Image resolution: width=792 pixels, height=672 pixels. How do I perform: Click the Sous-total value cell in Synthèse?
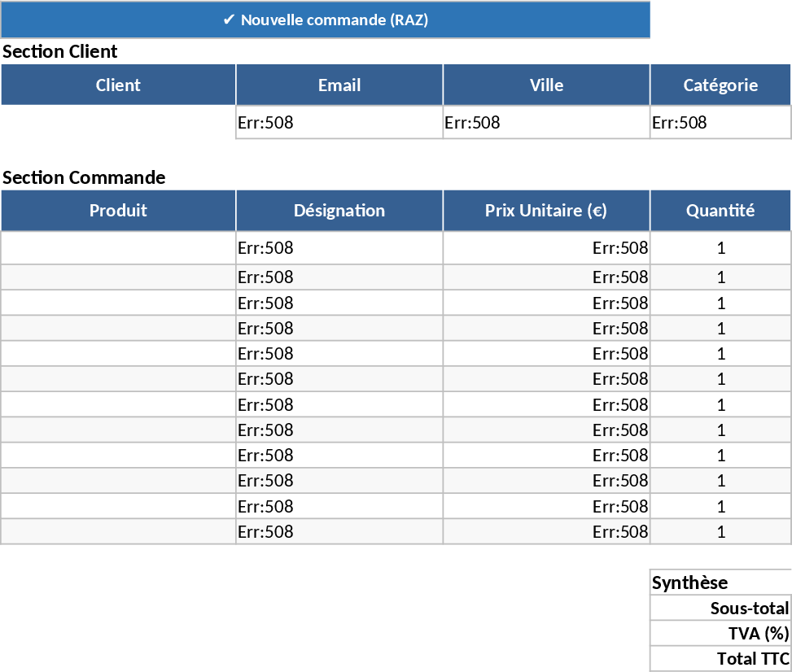click(720, 608)
